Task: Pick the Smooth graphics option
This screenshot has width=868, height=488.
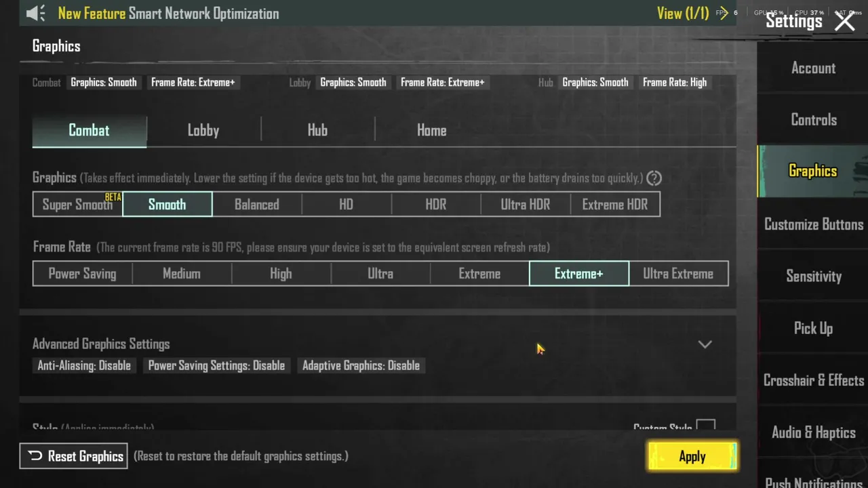Action: click(167, 205)
